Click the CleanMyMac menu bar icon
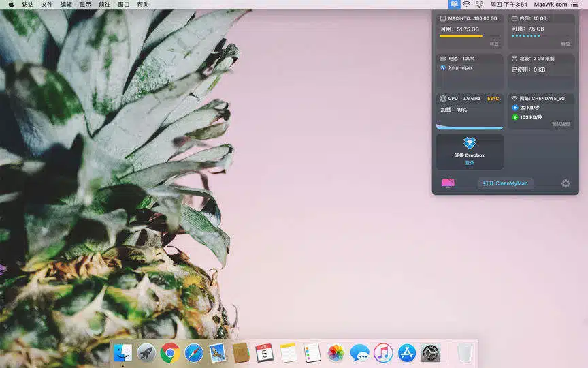This screenshot has height=368, width=588. point(453,4)
